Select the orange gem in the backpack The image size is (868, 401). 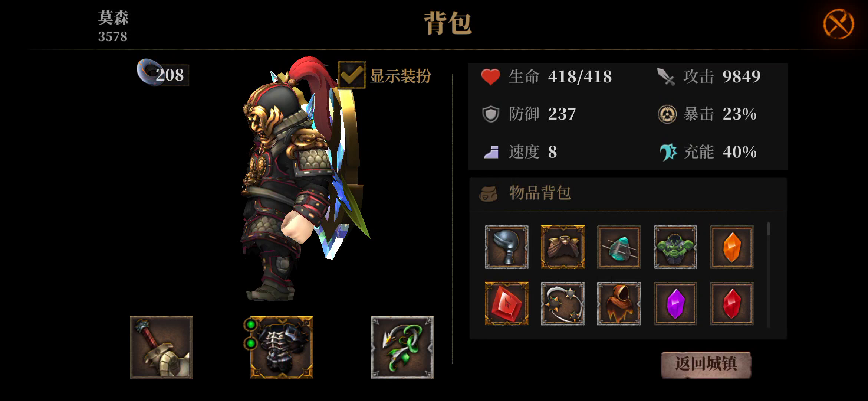tap(731, 247)
